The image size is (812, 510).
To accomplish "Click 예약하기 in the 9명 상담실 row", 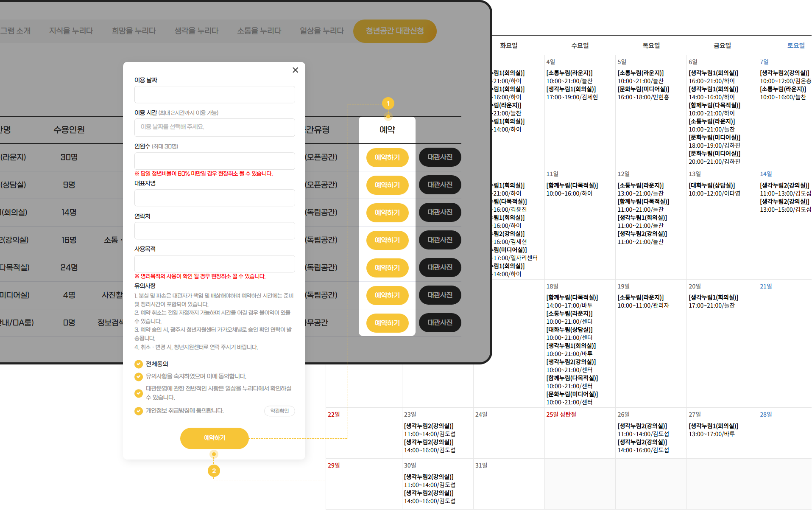I will 387,185.
